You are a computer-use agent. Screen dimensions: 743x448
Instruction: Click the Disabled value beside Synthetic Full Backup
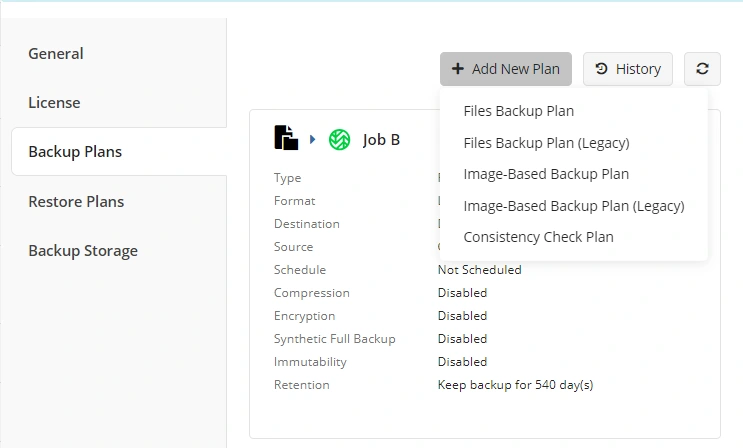tap(462, 339)
